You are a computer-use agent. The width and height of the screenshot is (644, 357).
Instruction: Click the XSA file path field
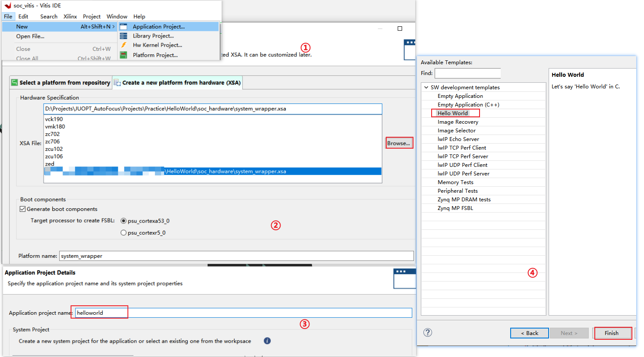pos(213,109)
